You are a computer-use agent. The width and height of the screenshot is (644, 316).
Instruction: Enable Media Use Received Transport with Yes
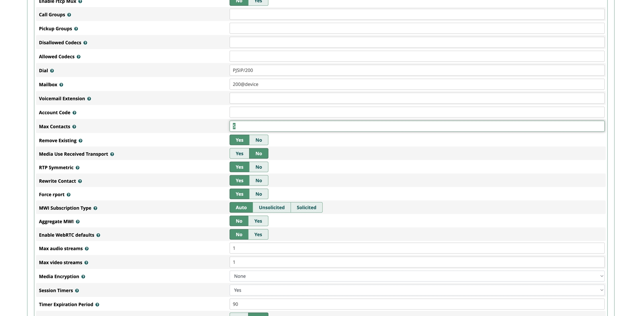pos(239,153)
